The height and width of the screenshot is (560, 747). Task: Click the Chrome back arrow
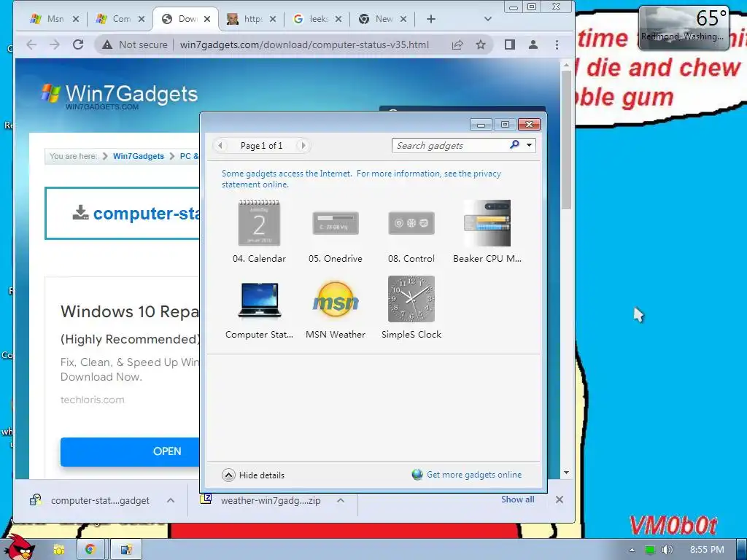[31, 44]
